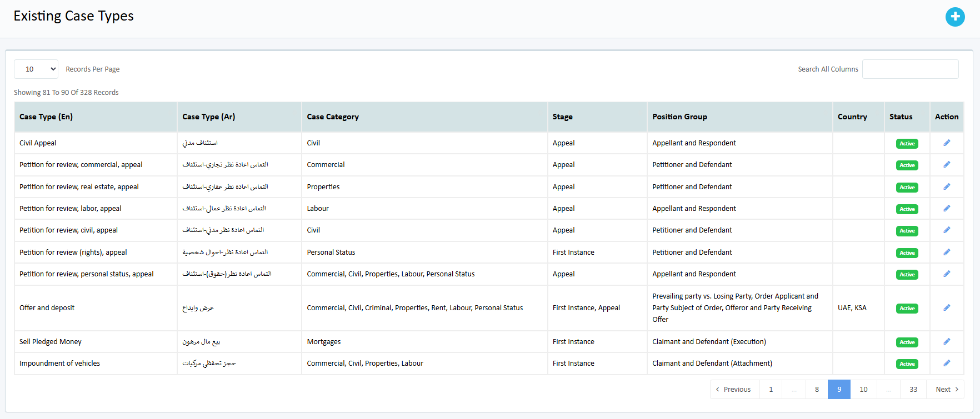Edit Petition for review, personal status, appeal
This screenshot has height=419, width=980.
pos(947,274)
